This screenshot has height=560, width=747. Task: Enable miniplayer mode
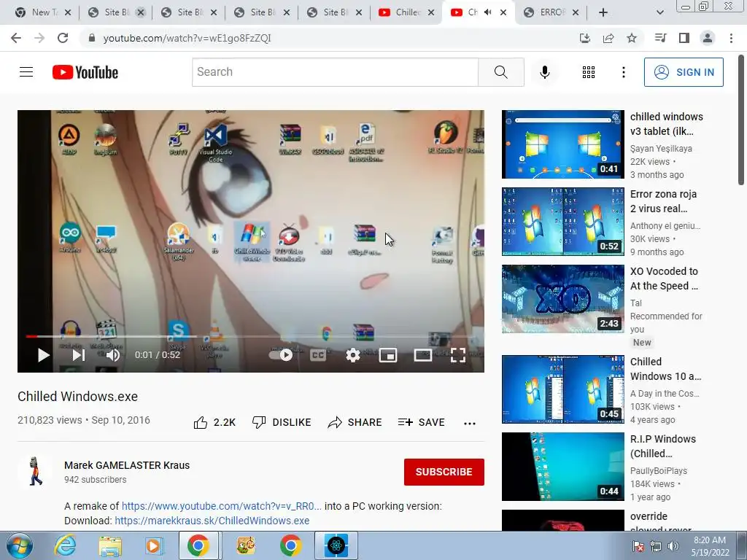point(388,355)
